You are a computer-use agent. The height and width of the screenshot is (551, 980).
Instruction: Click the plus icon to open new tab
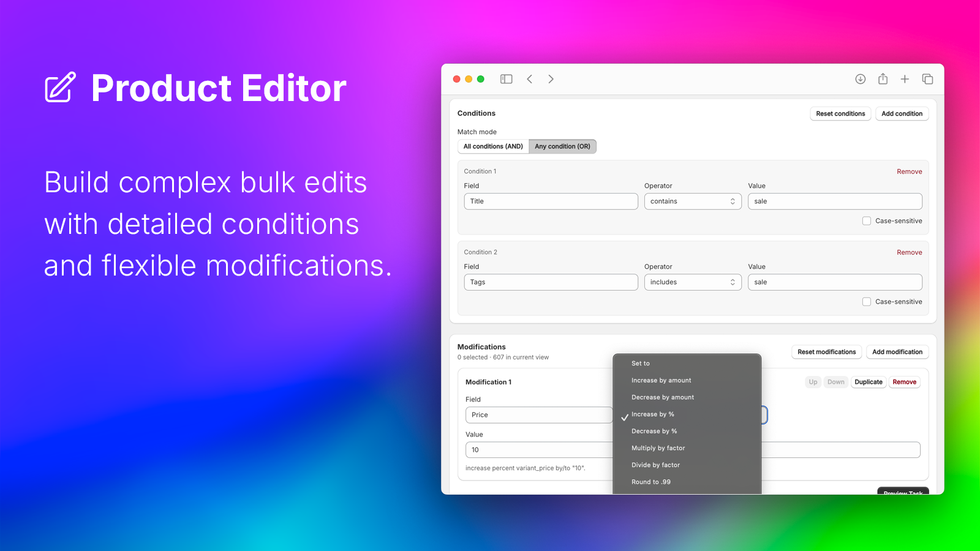(905, 79)
